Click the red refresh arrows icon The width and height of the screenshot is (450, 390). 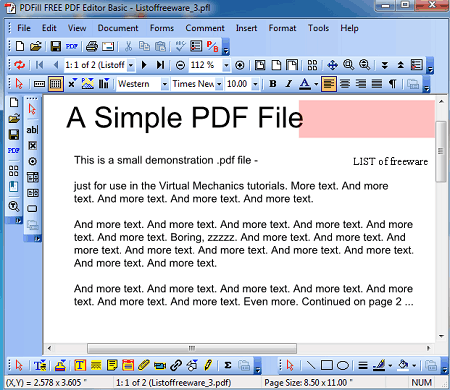(19, 65)
